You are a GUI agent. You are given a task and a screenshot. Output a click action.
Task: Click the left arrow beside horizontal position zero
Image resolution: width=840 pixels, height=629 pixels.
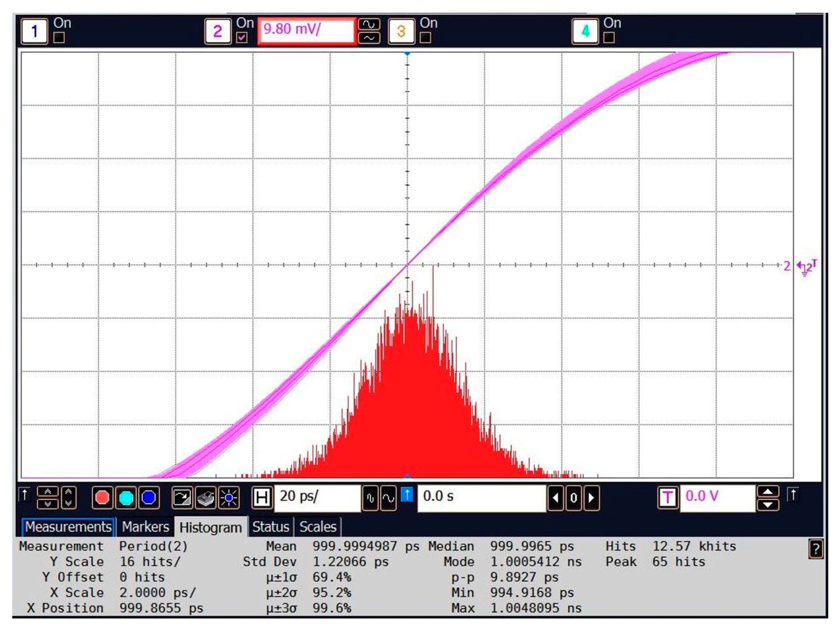pyautogui.click(x=555, y=498)
